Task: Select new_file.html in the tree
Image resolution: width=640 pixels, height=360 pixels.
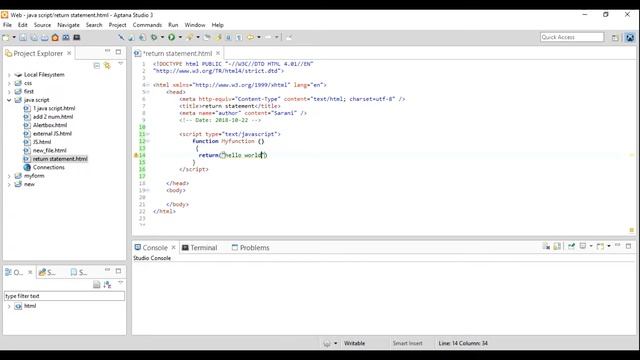Action: [49, 151]
